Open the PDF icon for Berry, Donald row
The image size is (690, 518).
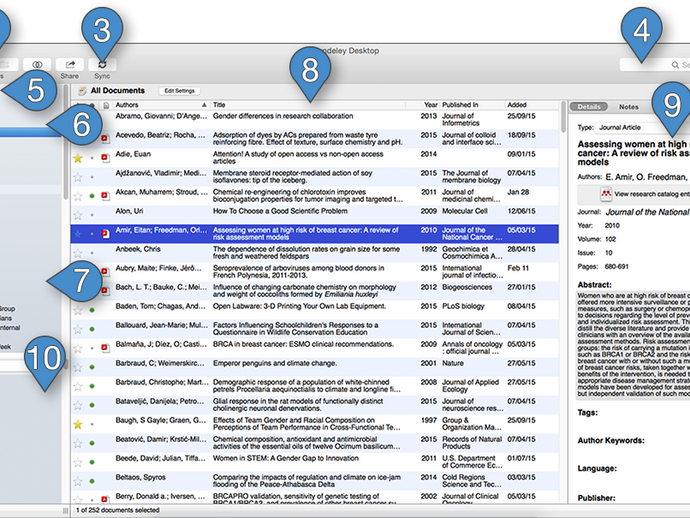[105, 500]
